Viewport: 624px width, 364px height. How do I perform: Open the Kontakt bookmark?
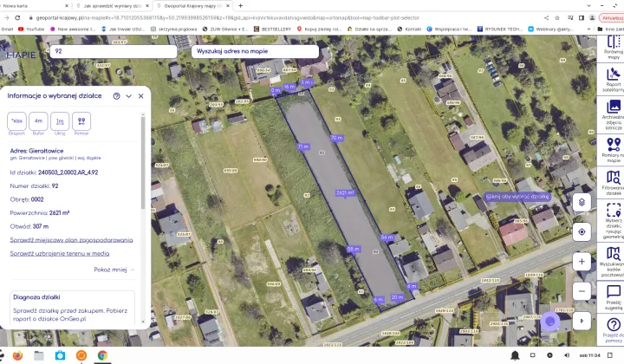click(409, 29)
